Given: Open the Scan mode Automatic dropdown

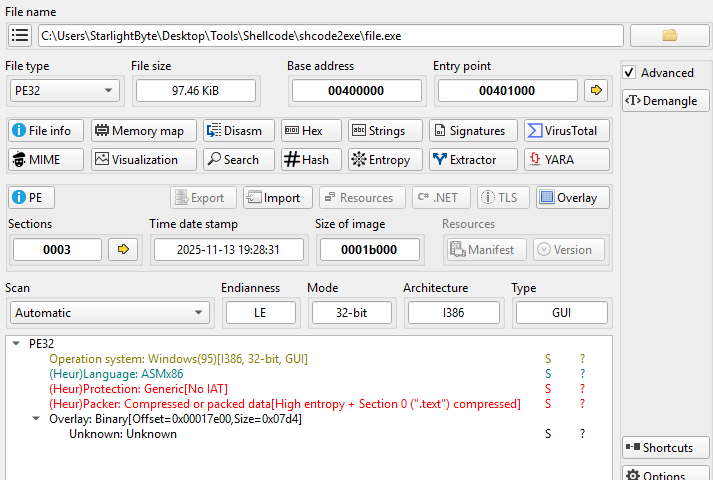Looking at the screenshot, I should [x=107, y=312].
